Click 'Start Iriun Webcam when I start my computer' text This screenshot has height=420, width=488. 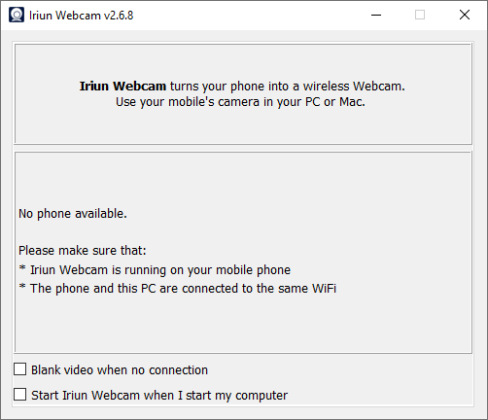(x=159, y=395)
